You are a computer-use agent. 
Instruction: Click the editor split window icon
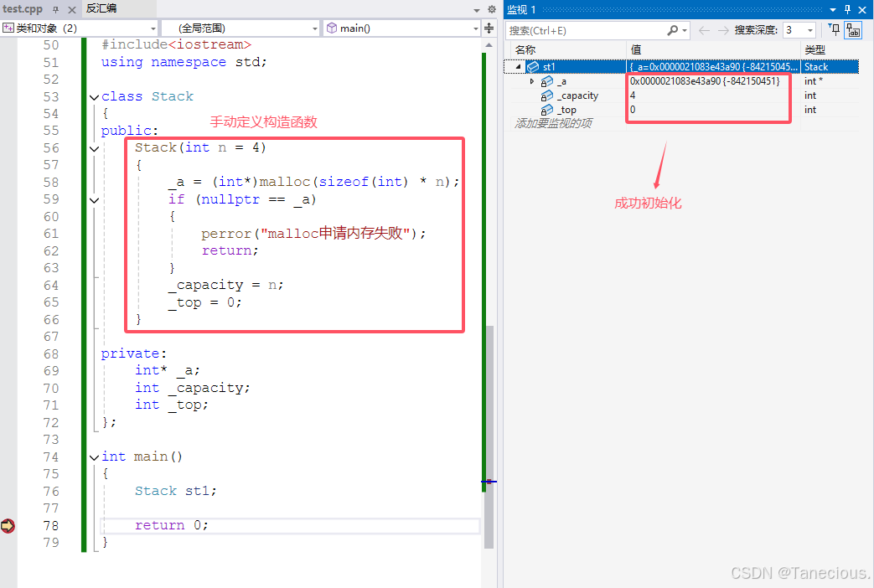click(489, 28)
